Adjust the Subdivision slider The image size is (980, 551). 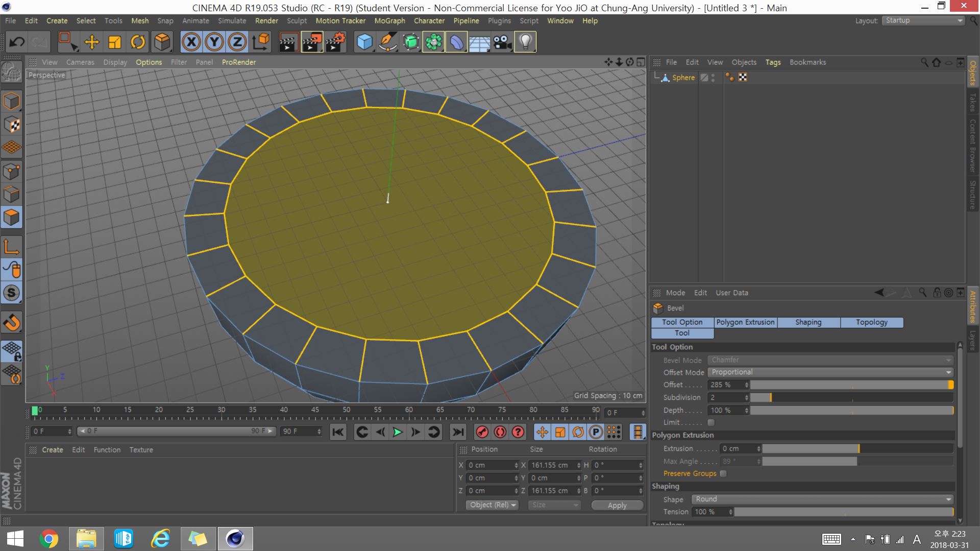click(x=851, y=398)
